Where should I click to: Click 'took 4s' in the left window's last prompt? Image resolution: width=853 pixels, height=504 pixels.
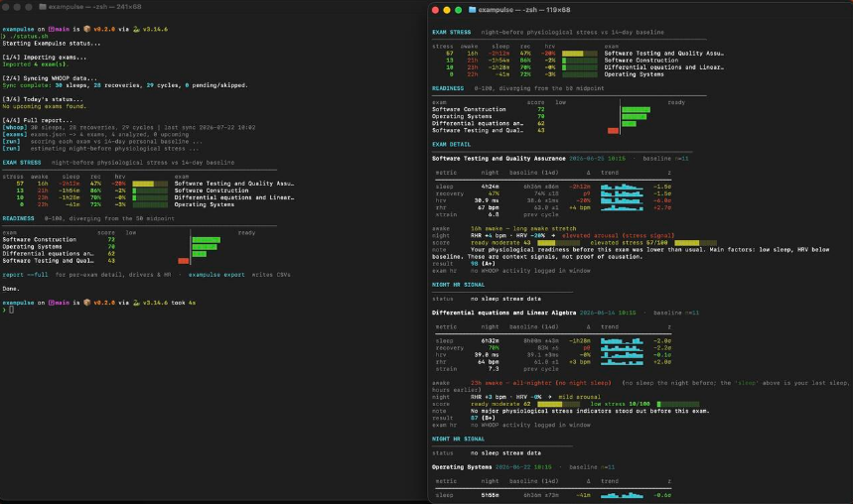point(184,303)
